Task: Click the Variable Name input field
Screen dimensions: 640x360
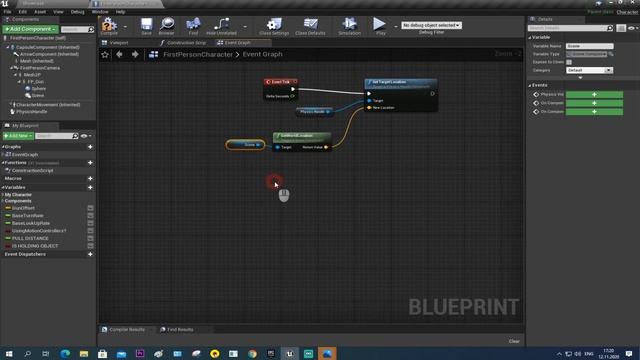Action: coord(589,46)
